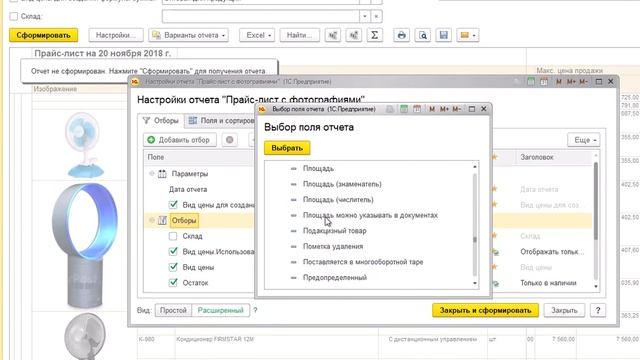This screenshot has height=360, width=640.
Task: Click M- button in report settings title bar
Action: point(584,82)
